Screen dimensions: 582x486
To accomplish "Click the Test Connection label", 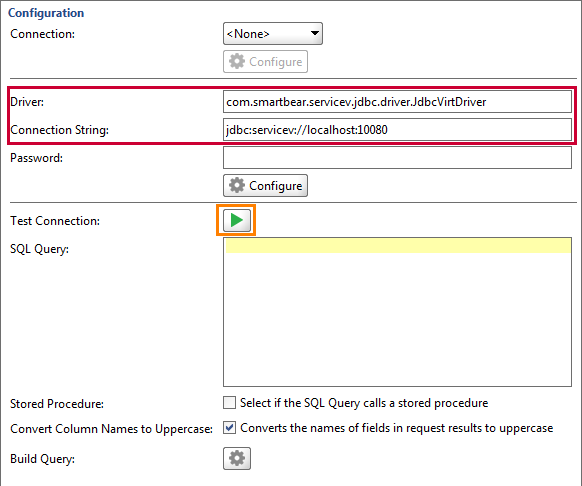I will (x=55, y=221).
